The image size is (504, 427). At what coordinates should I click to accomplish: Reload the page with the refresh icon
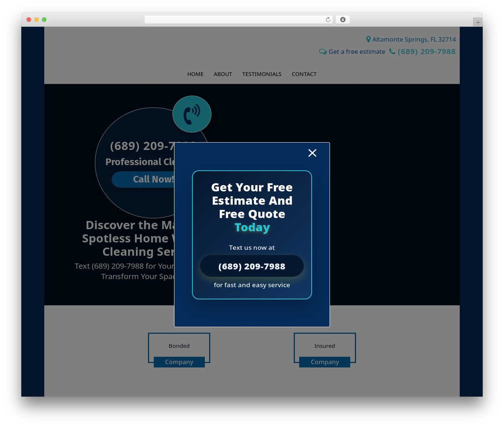pos(328,20)
